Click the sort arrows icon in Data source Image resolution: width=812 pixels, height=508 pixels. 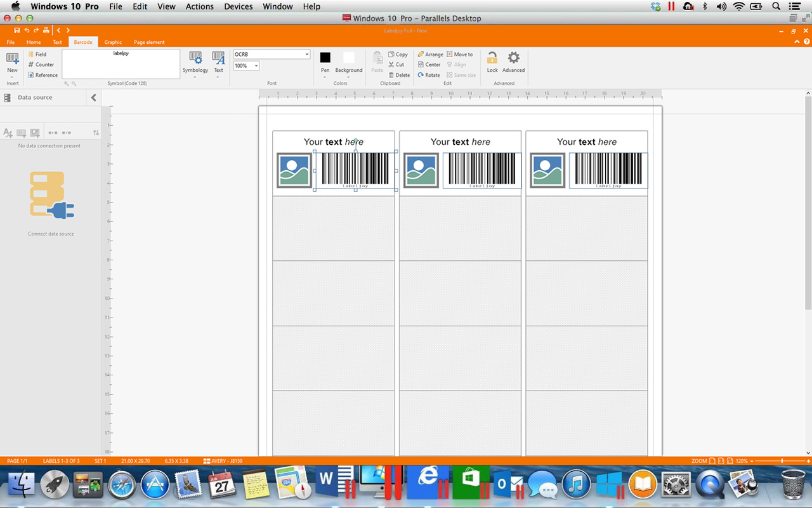pyautogui.click(x=96, y=133)
